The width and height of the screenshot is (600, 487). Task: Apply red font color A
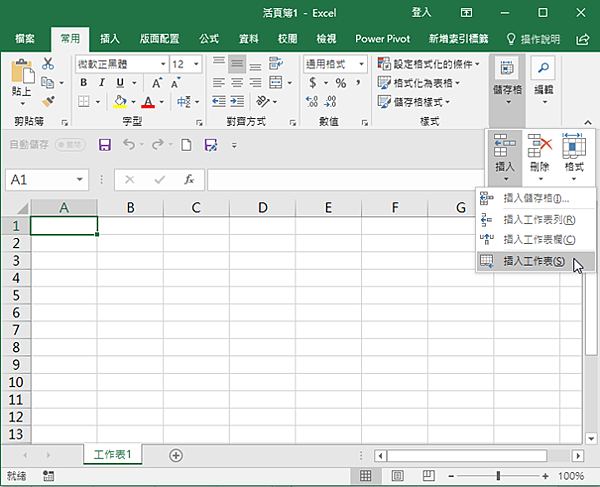[x=148, y=102]
